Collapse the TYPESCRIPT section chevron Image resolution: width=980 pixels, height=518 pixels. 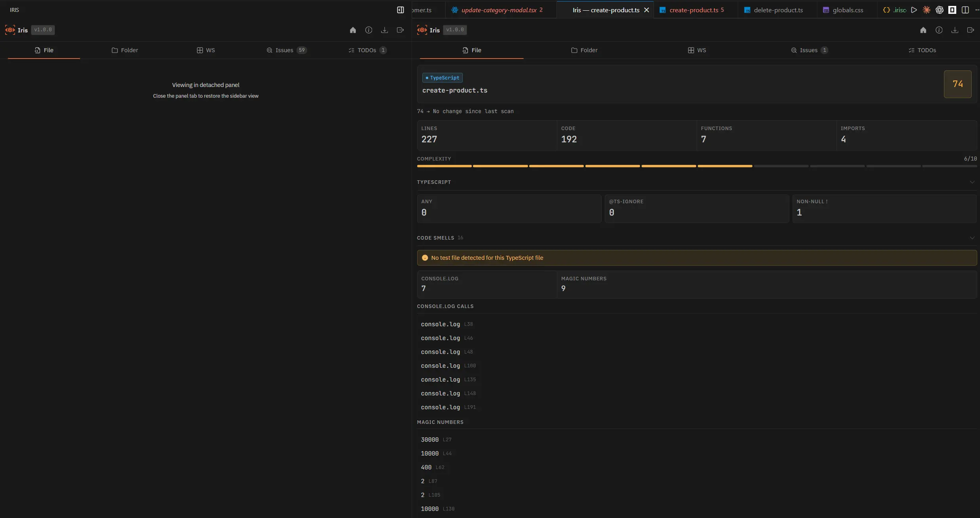[972, 182]
